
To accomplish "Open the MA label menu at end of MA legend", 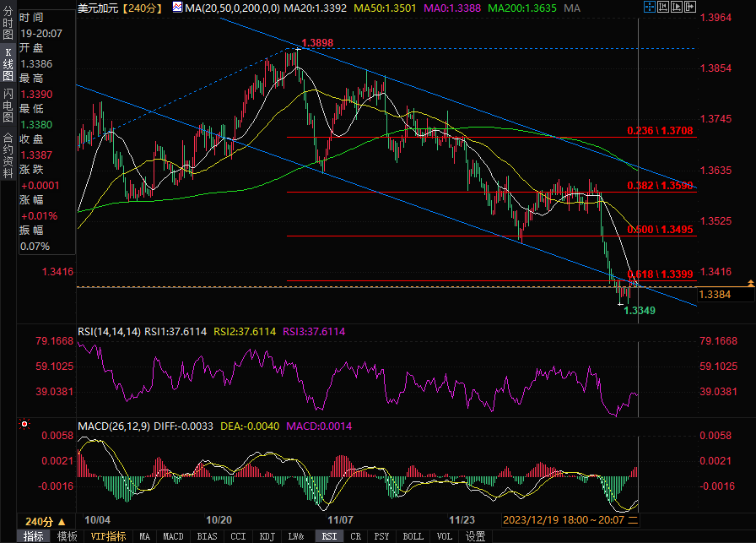I will (x=572, y=8).
